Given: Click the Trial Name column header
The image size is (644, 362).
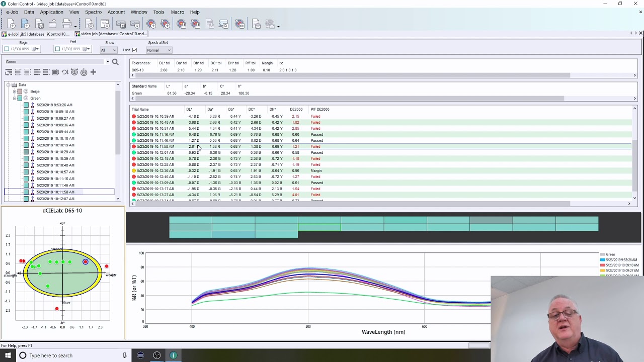Looking at the screenshot, I should tap(140, 109).
